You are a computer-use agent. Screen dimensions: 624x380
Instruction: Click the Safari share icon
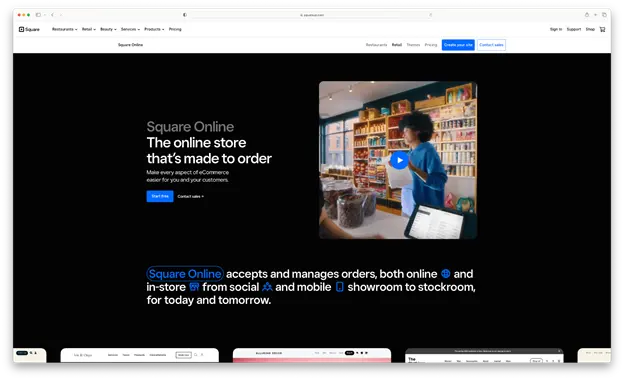[587, 15]
